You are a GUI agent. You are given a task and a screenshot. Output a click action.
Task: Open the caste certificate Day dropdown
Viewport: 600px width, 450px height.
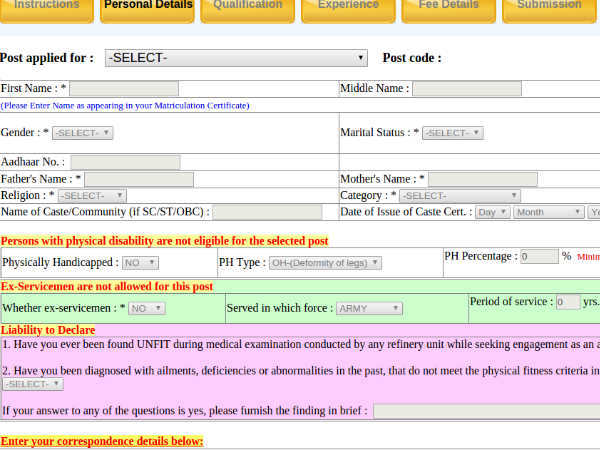tap(492, 212)
